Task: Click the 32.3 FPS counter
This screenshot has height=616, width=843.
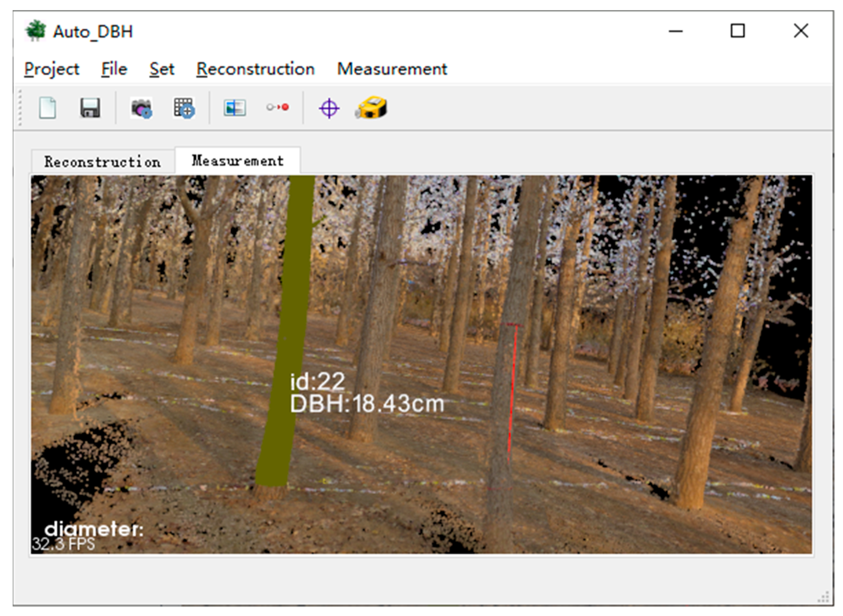Action: [63, 544]
